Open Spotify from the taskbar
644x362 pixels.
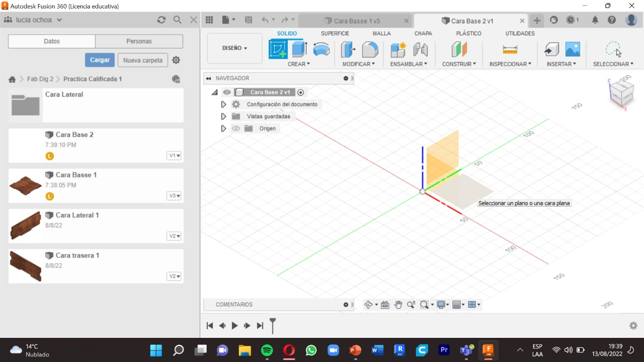[267, 350]
